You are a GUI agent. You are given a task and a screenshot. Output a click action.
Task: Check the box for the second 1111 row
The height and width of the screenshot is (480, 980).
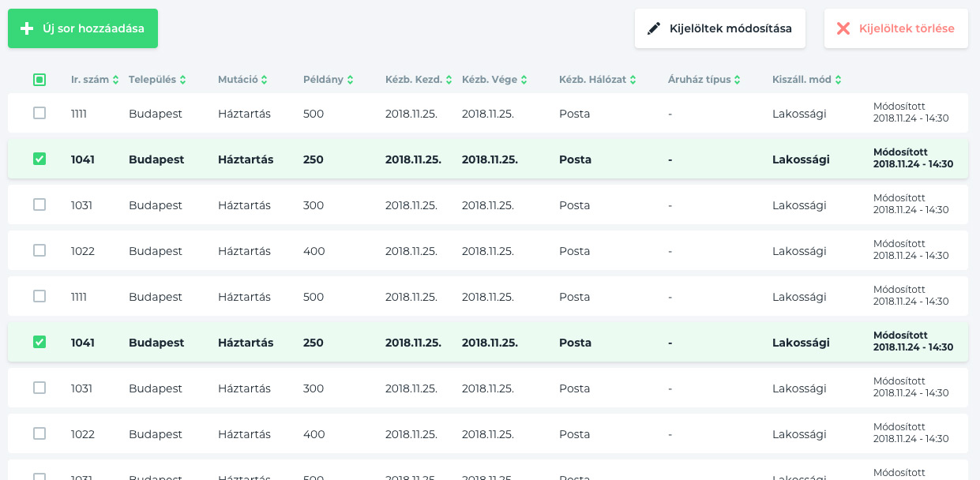tap(39, 296)
